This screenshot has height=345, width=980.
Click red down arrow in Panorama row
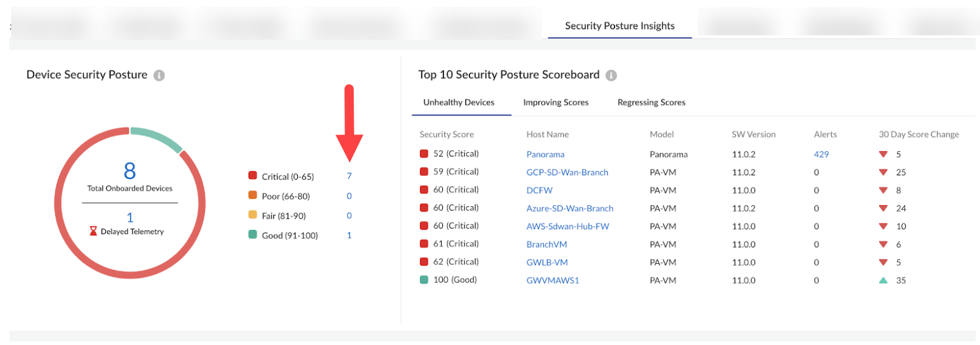tap(883, 154)
